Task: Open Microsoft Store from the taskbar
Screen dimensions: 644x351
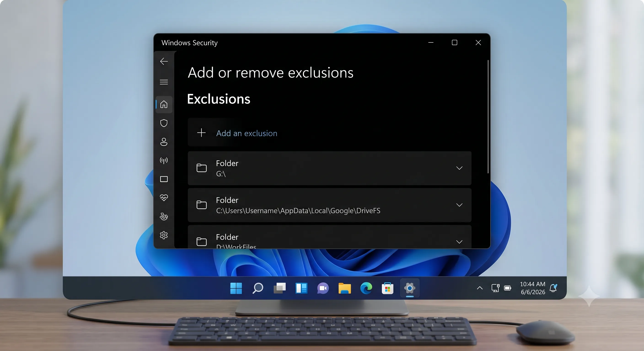Action: pos(387,288)
